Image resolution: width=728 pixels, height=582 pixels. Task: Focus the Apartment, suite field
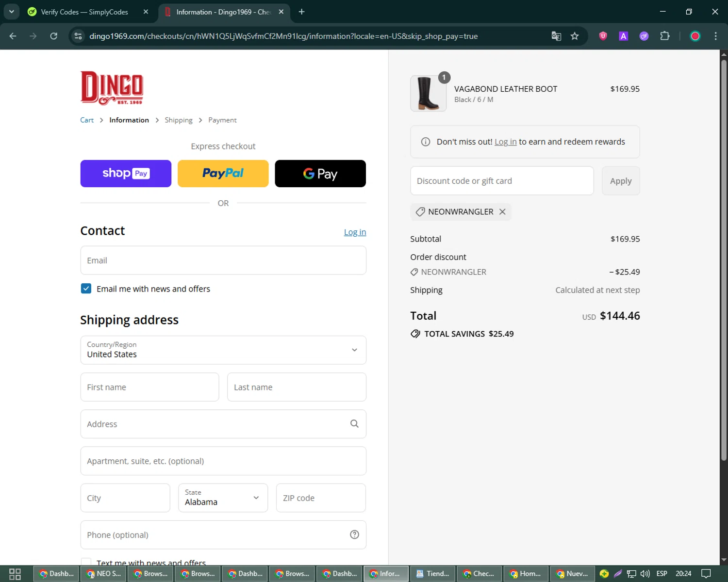[x=223, y=461]
